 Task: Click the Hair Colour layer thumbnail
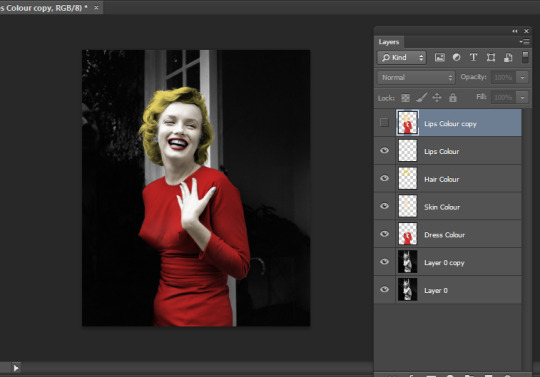[x=408, y=178]
